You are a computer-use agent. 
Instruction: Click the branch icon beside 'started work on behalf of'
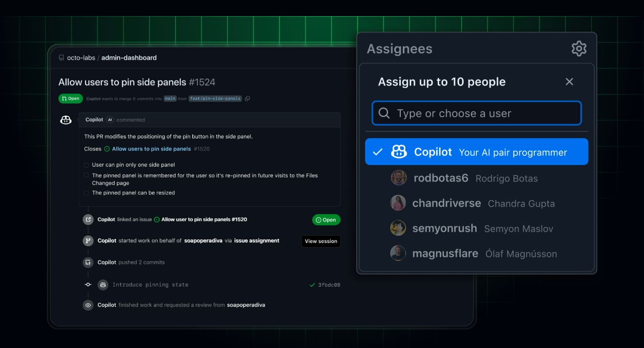point(88,241)
